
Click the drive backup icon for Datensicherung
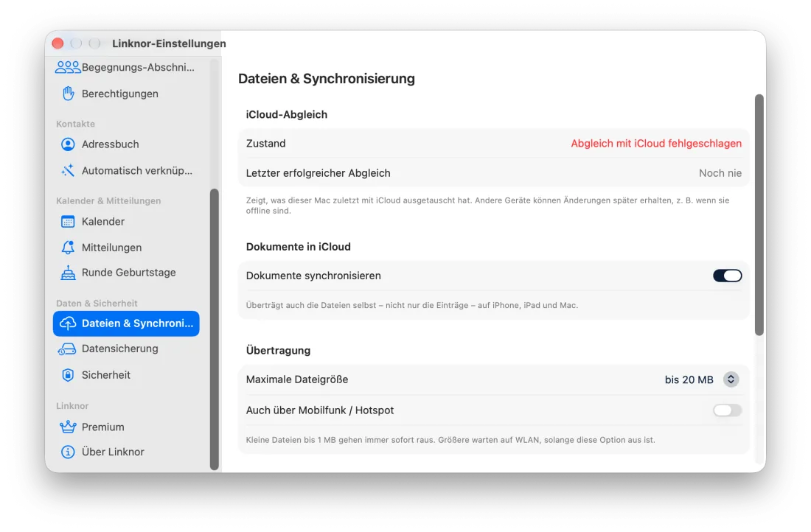[x=66, y=349]
